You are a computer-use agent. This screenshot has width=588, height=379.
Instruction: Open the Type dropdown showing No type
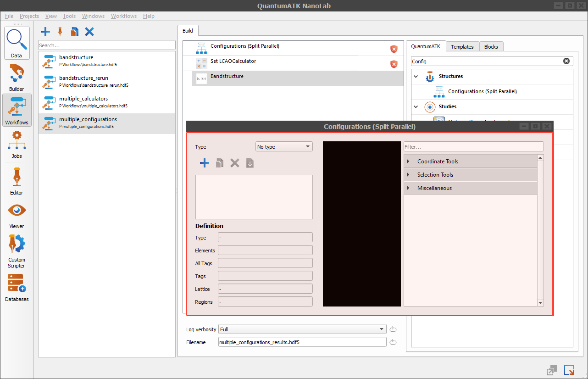(x=284, y=147)
